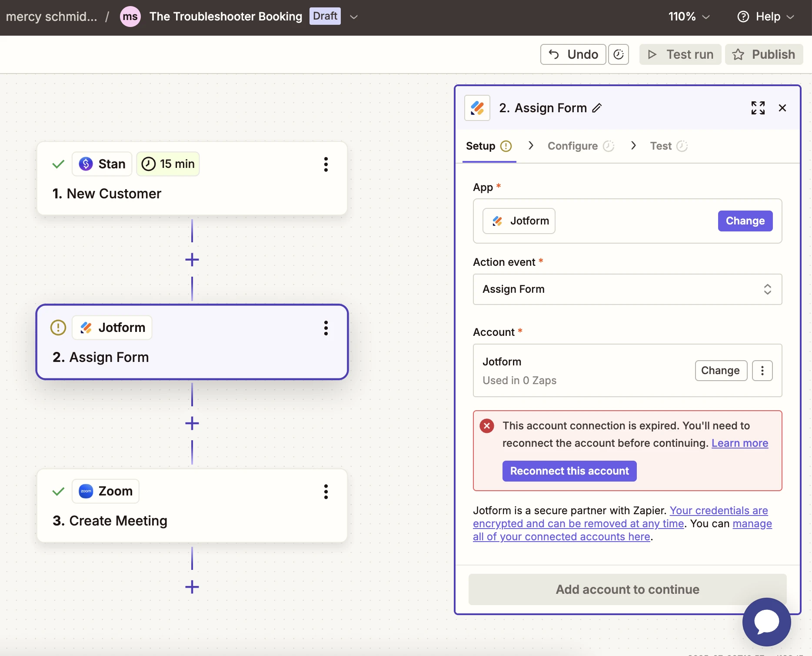The height and width of the screenshot is (656, 812).
Task: Click the Stan app icon on New Customer
Action: pyautogui.click(x=86, y=164)
